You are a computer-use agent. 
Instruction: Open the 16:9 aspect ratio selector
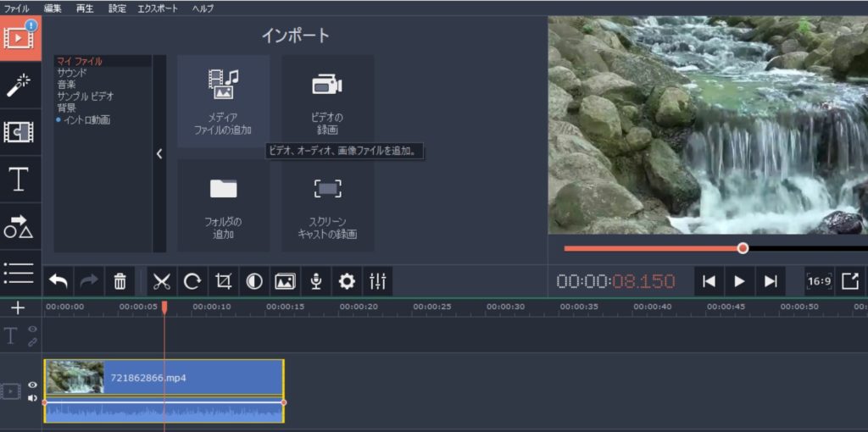(x=819, y=281)
